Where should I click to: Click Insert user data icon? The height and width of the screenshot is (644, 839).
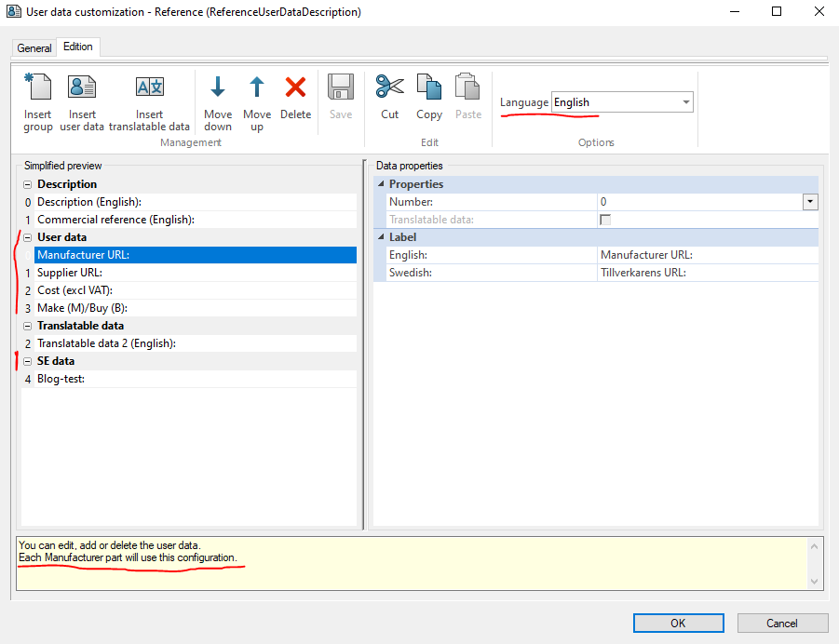(x=82, y=88)
